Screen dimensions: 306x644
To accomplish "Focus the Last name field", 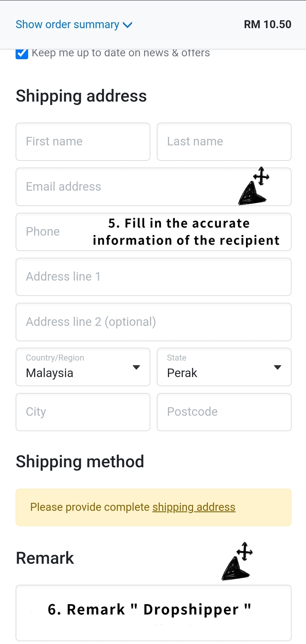I will (x=224, y=142).
